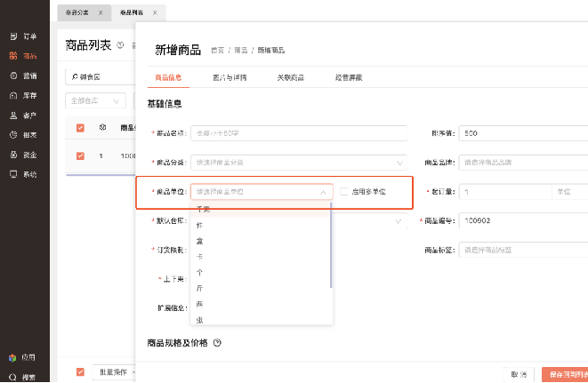Image resolution: width=588 pixels, height=383 pixels.
Task: Click the 取消 button
Action: [x=518, y=374]
